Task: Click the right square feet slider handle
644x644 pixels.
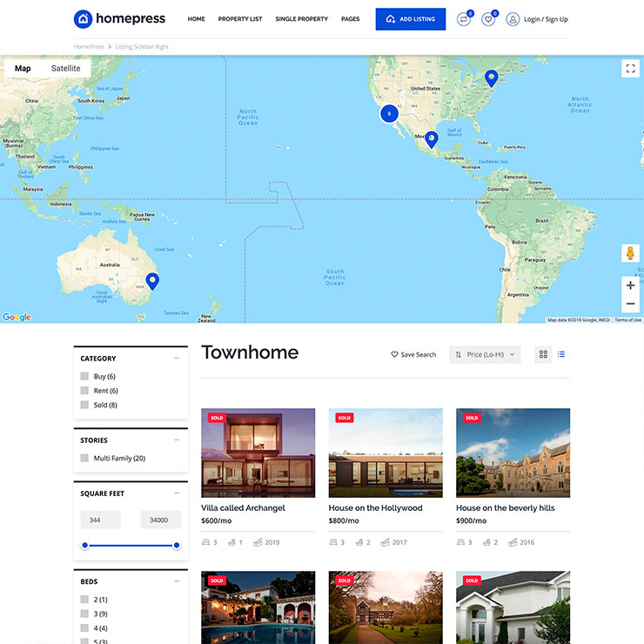Action: point(177,546)
